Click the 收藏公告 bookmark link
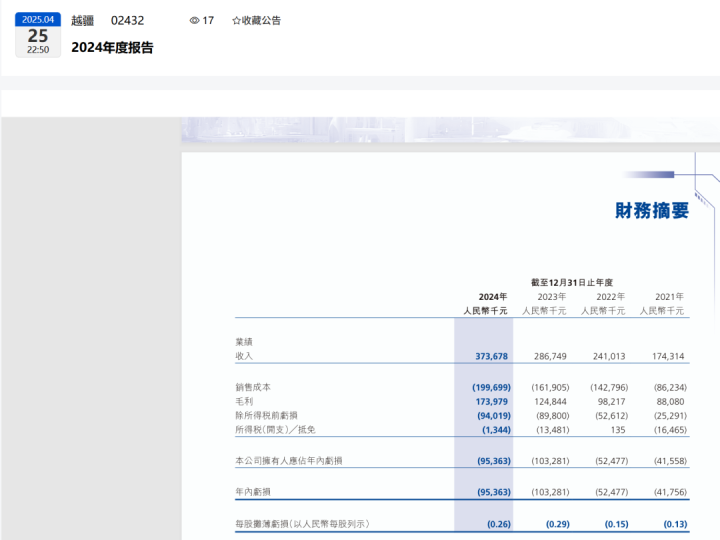720x540 pixels. coord(261,20)
